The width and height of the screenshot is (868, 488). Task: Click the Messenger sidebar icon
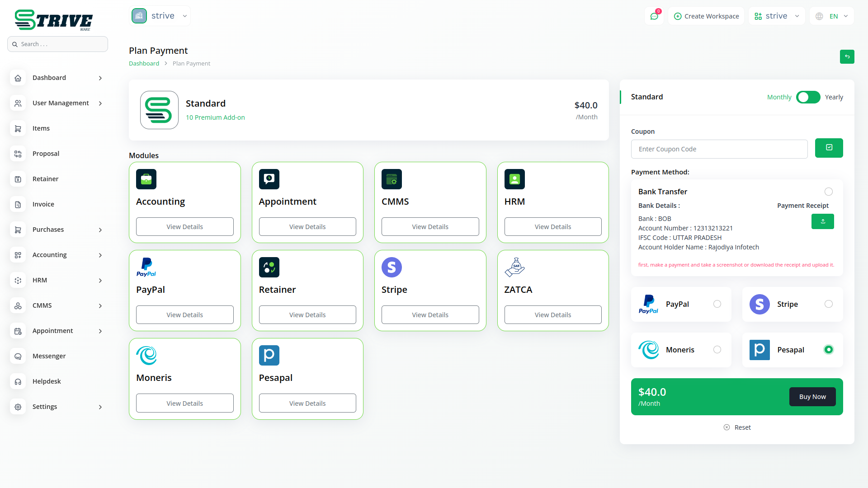[18, 356]
